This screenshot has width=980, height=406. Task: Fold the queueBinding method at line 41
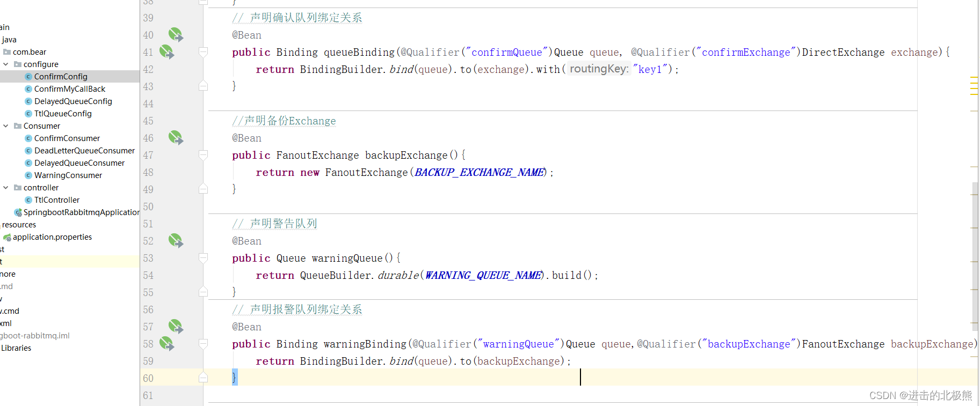coord(203,52)
